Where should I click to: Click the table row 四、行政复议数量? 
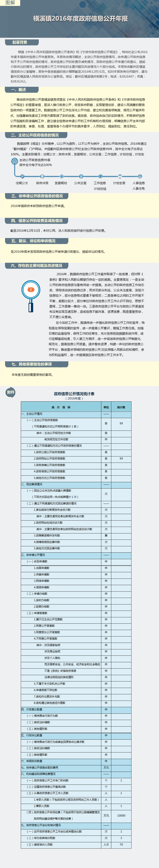pyautogui.click(x=76, y=709)
